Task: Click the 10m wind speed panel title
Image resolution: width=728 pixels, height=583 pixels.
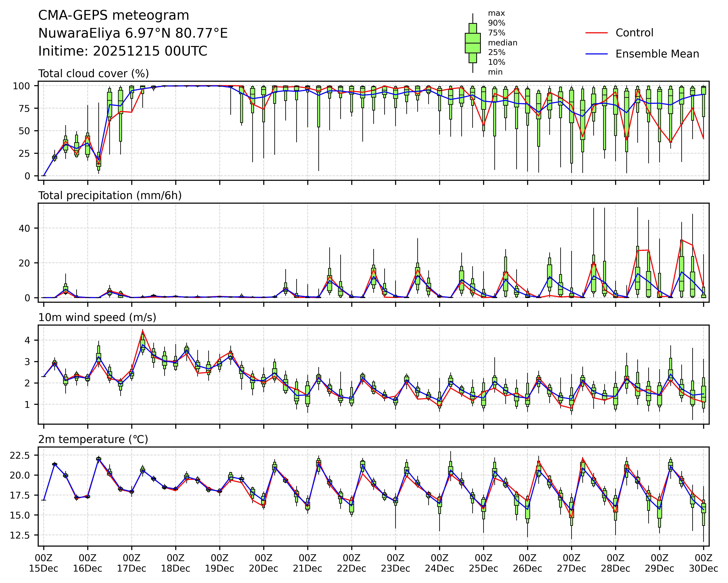Action: click(97, 317)
